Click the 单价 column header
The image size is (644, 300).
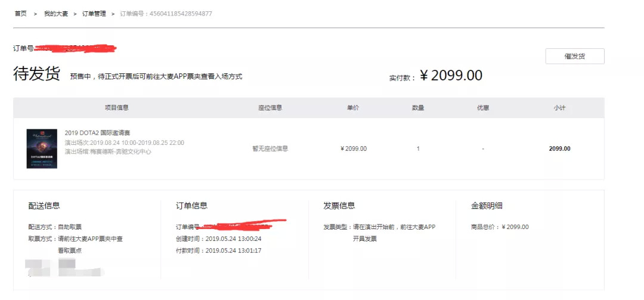point(353,108)
